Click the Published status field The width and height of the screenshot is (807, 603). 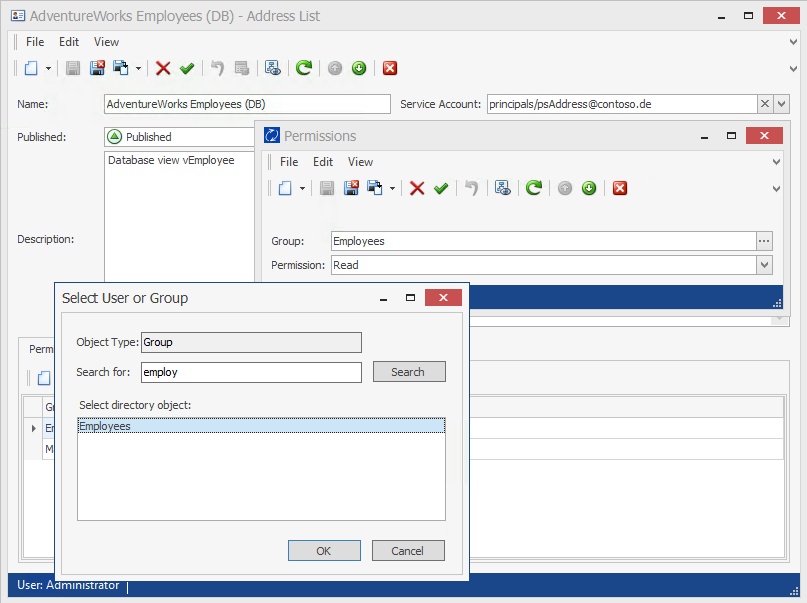click(x=179, y=137)
